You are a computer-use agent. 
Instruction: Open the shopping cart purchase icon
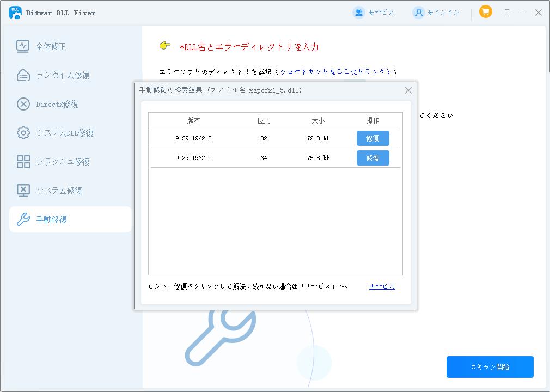(x=485, y=12)
